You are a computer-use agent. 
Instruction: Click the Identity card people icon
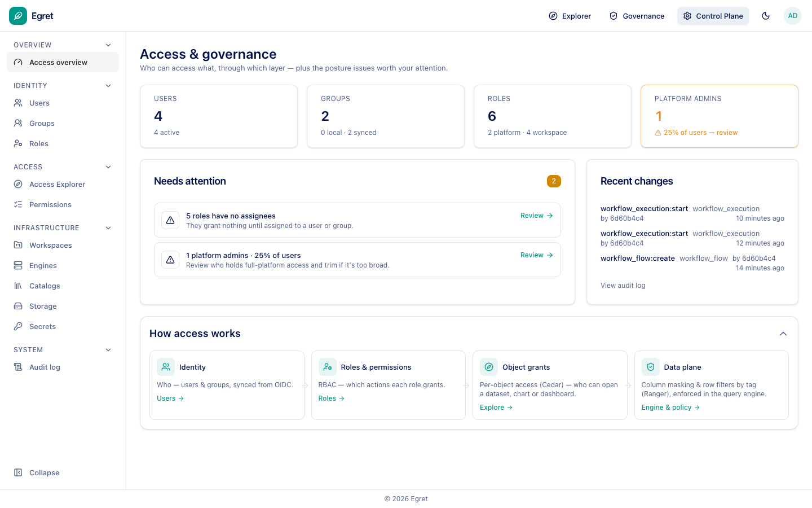point(166,367)
